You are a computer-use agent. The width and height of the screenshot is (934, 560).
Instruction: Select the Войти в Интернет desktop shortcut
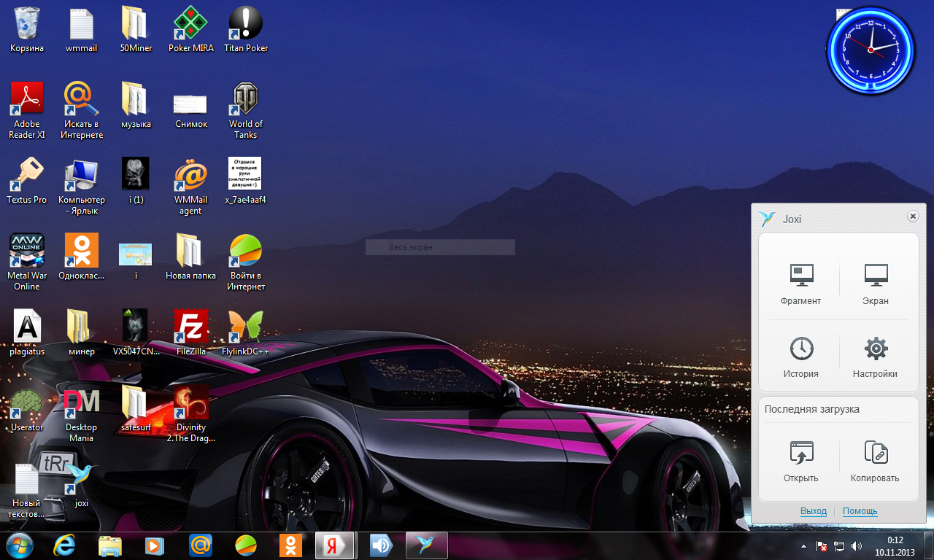[x=246, y=262]
